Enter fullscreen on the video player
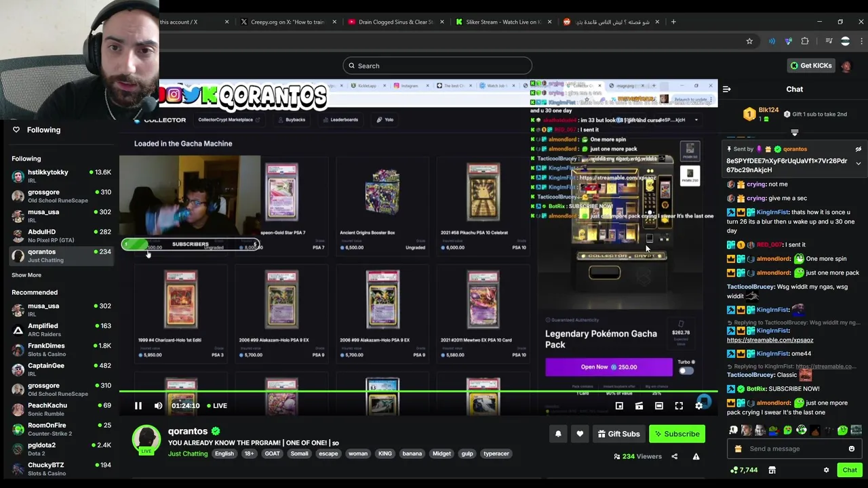868x488 pixels. click(x=679, y=405)
